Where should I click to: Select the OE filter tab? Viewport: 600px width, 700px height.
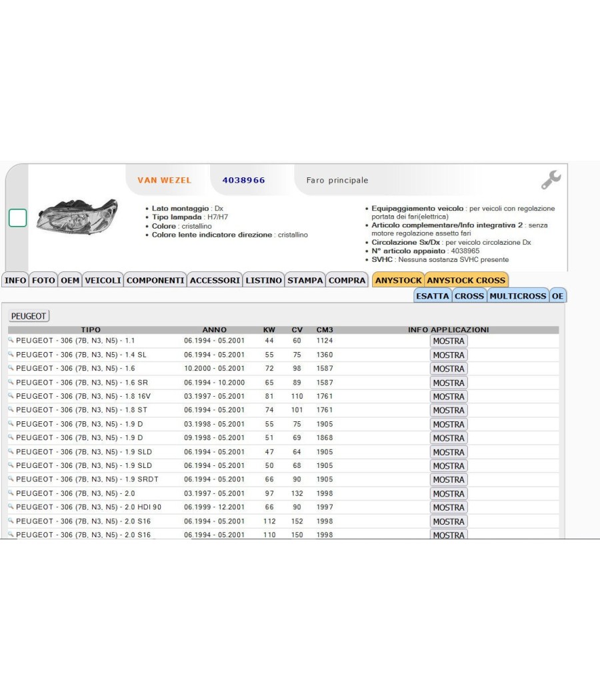(557, 296)
